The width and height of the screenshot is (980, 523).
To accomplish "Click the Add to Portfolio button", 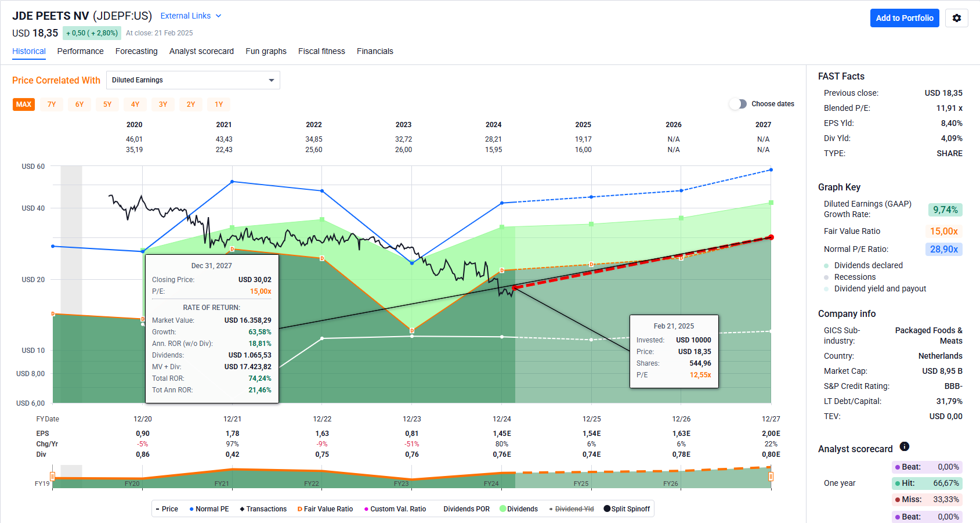I will click(904, 18).
